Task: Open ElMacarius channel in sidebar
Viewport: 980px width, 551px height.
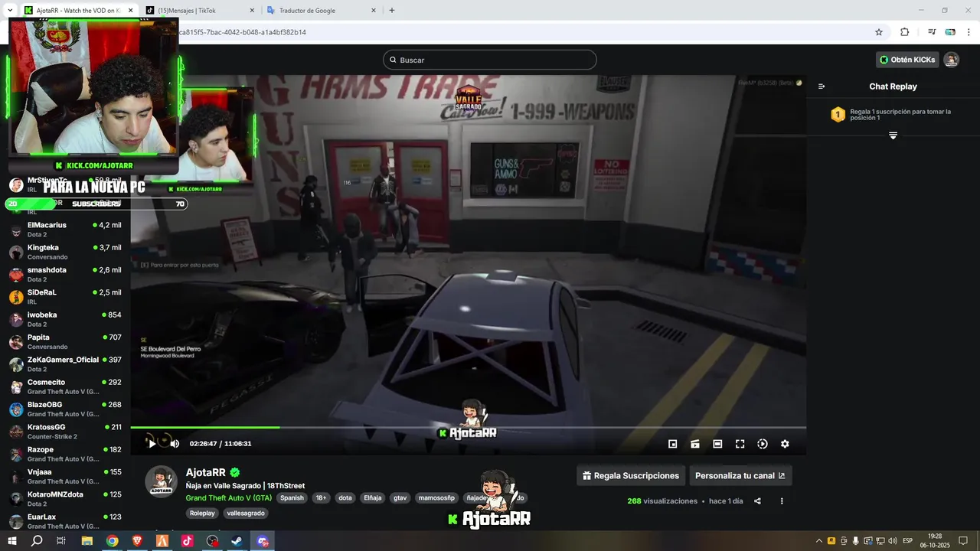Action: point(65,230)
